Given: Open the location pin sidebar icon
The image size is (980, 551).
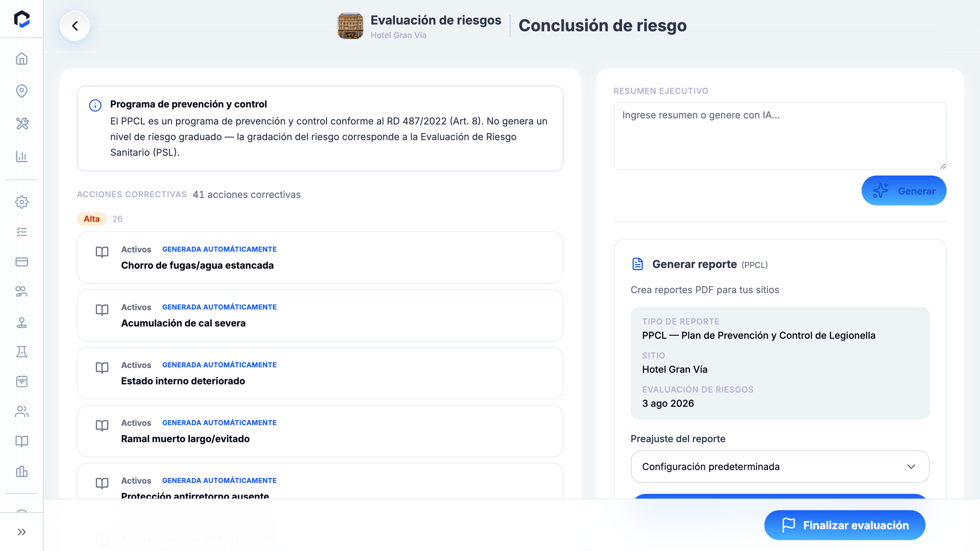Looking at the screenshot, I should (x=22, y=91).
